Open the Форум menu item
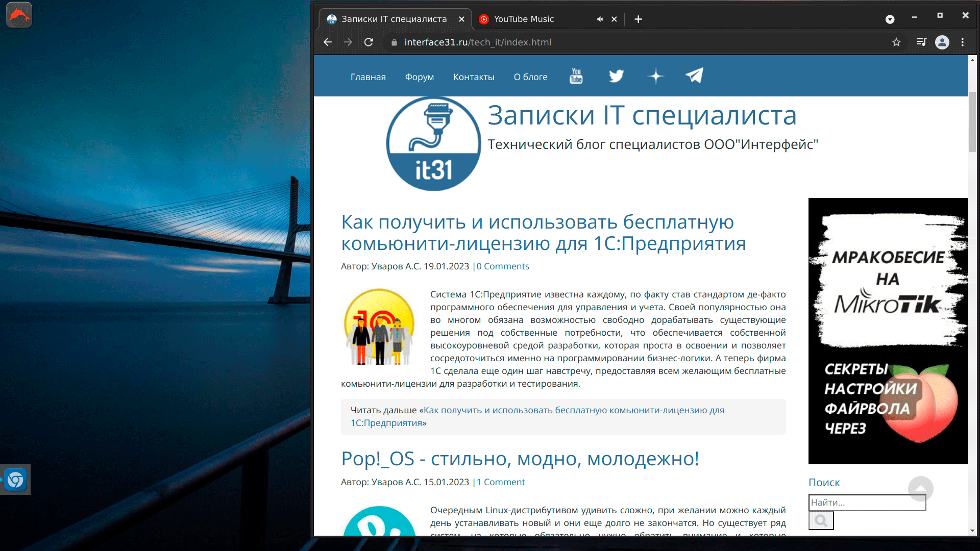 pos(419,77)
